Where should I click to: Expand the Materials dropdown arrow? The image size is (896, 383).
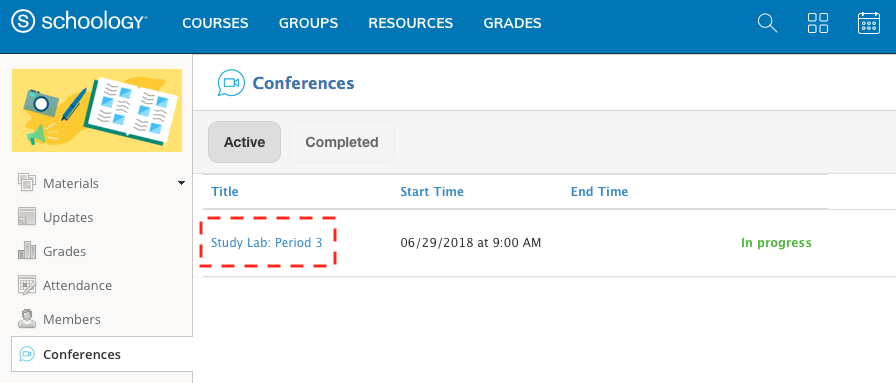click(x=182, y=183)
